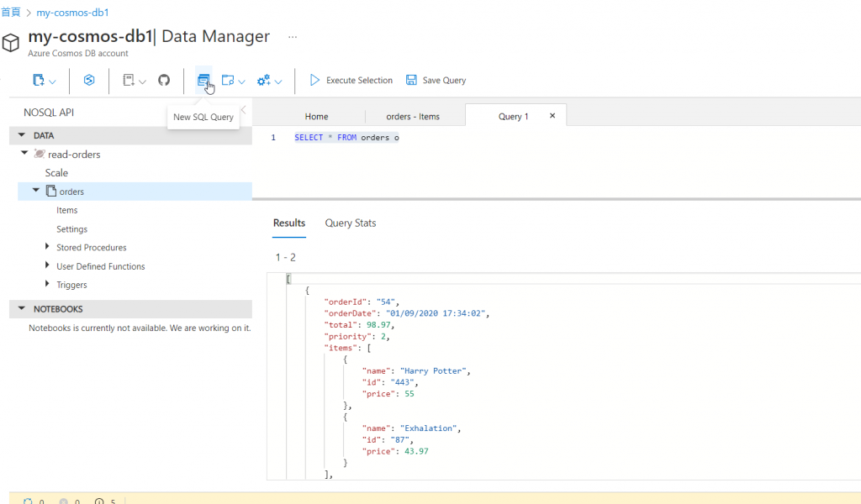Switch to the orders - Items tab

[412, 117]
